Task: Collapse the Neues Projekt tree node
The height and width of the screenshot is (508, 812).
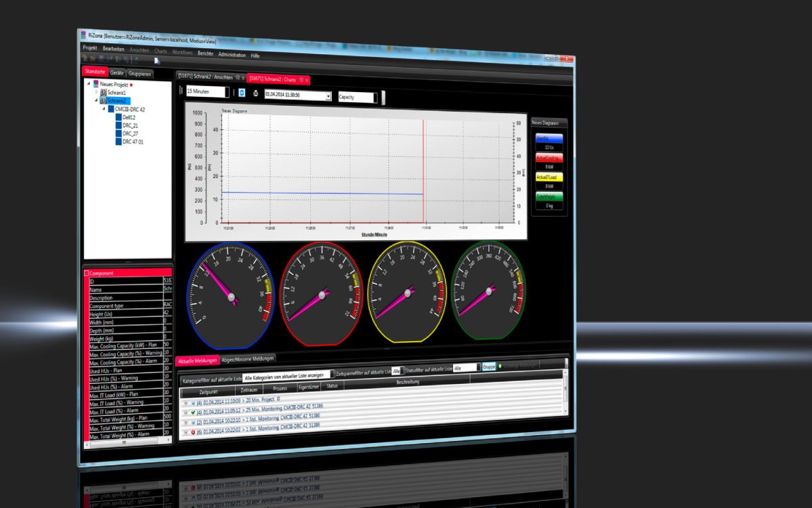Action: tap(89, 83)
